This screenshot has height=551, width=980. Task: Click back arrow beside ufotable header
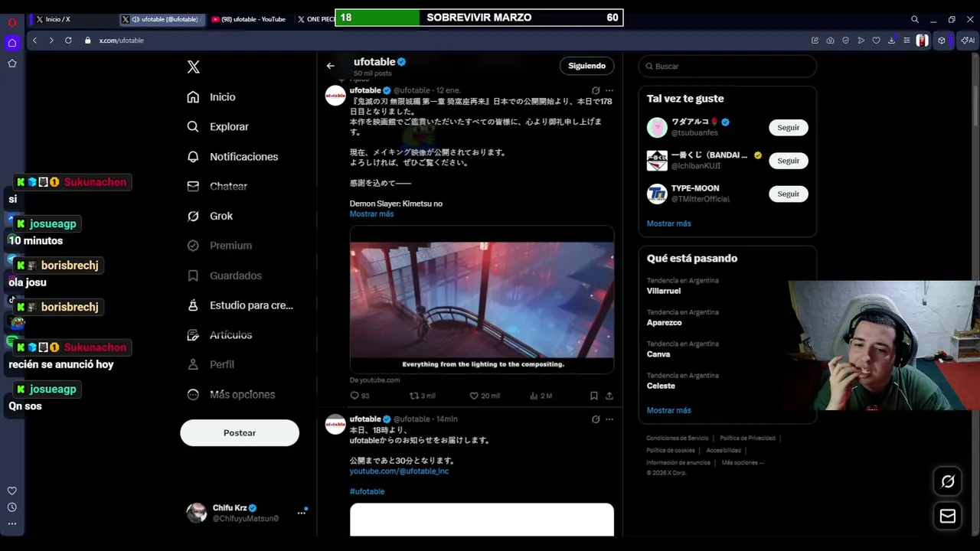coord(331,66)
